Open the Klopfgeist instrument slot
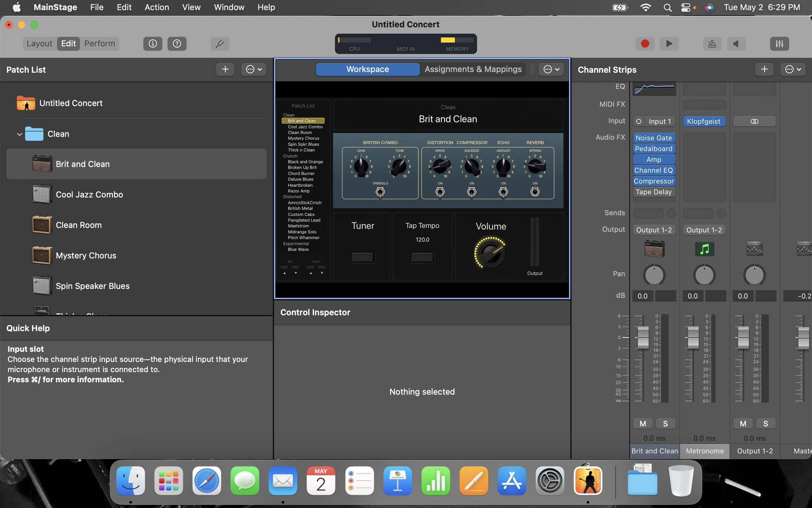The height and width of the screenshot is (508, 812). click(x=704, y=121)
